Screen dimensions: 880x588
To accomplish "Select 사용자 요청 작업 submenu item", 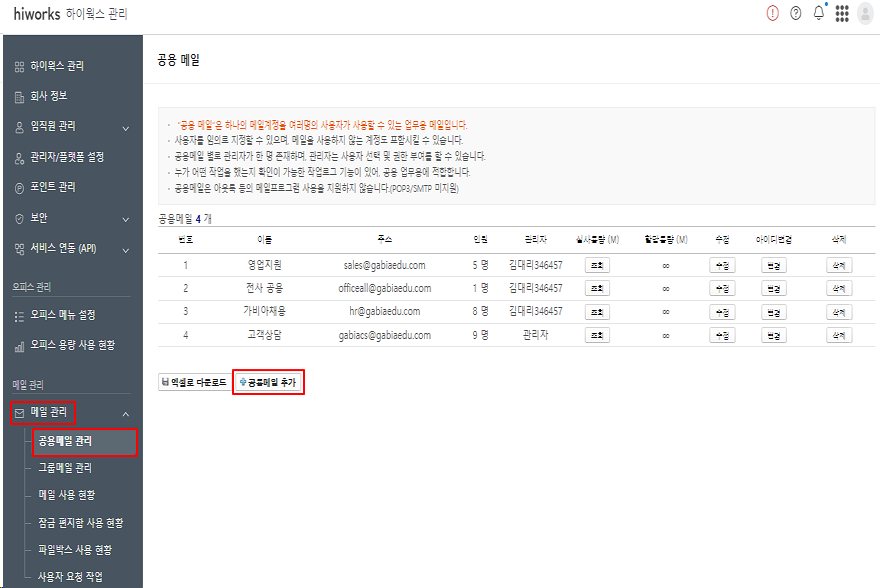I will click(71, 577).
